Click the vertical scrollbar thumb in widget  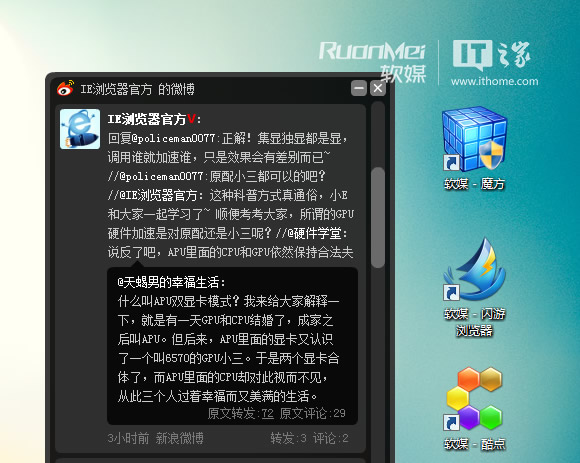(x=378, y=217)
